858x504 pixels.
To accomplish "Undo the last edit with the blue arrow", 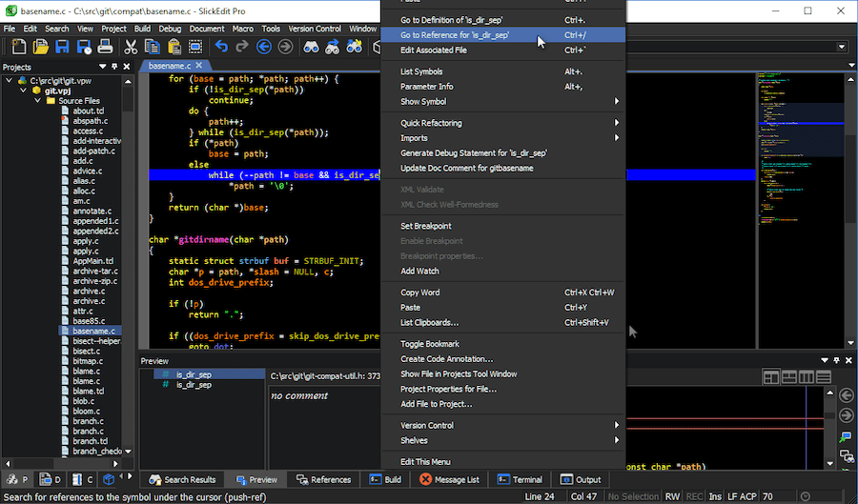I will tap(221, 47).
